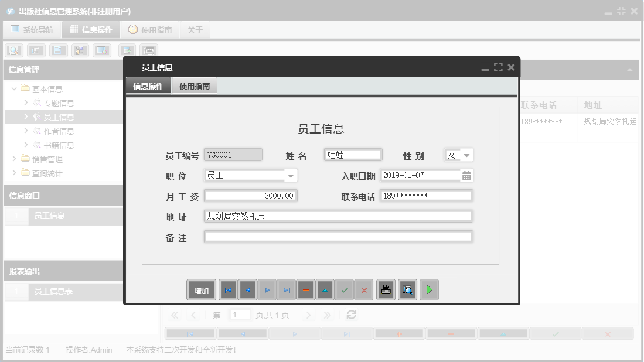Cancel editing with the red X icon
644x362 pixels.
(x=363, y=289)
